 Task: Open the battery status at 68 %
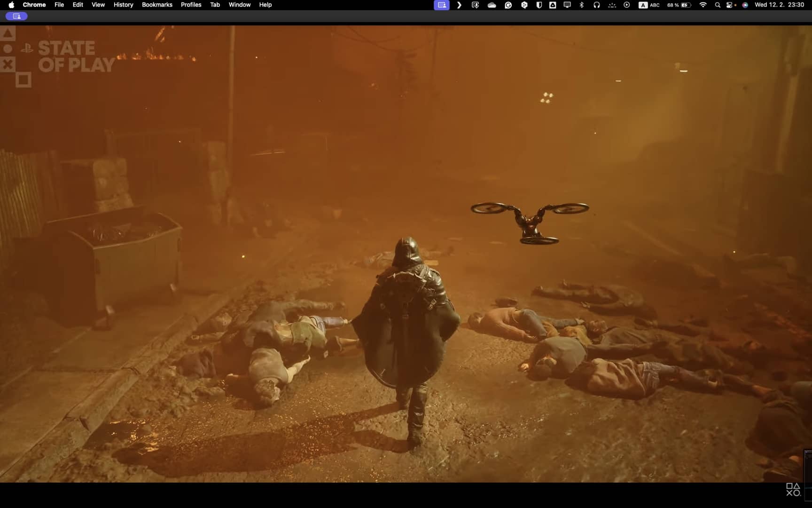pyautogui.click(x=679, y=5)
